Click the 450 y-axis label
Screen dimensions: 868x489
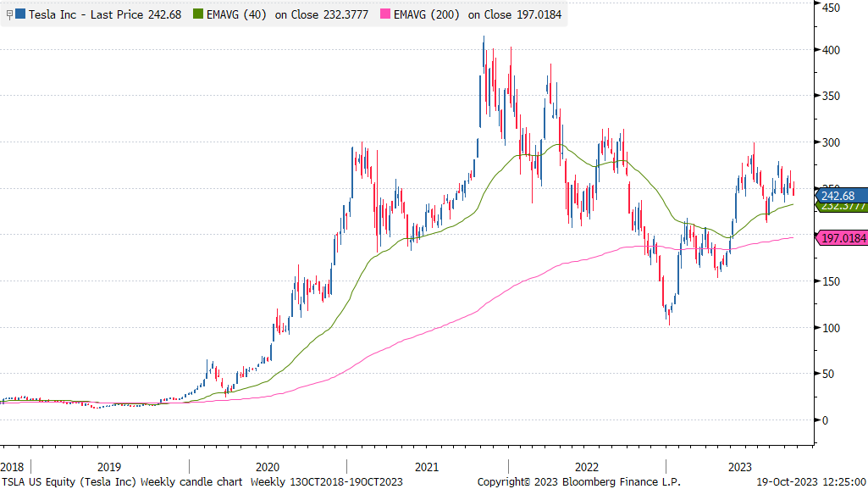pyautogui.click(x=831, y=8)
